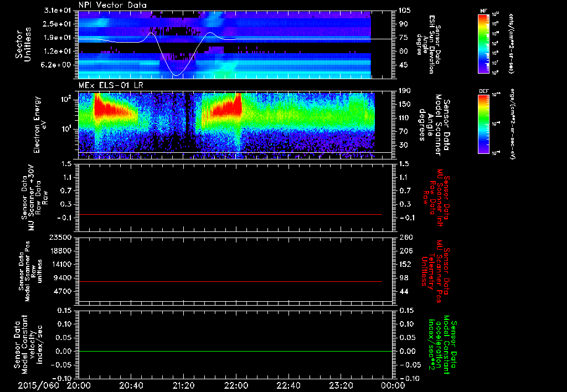This screenshot has height=392, width=567.
Task: Click the '18800' scanner position tick
Action: (60, 251)
